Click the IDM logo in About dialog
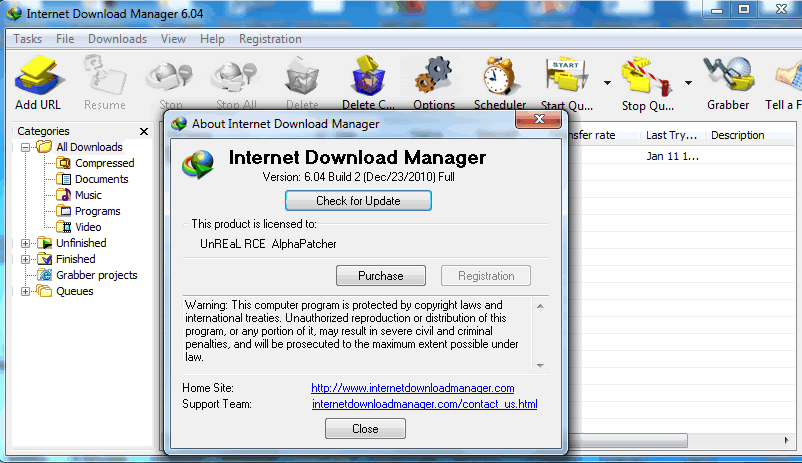 [198, 164]
